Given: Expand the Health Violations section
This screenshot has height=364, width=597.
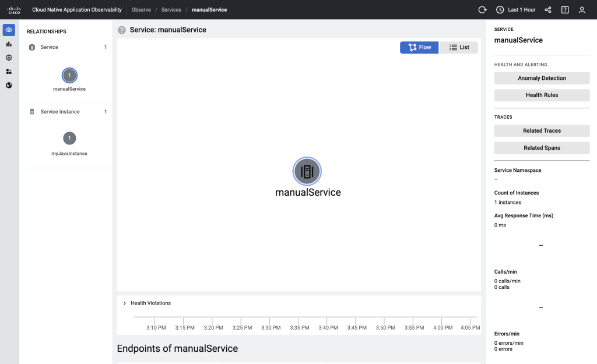Looking at the screenshot, I should click(125, 303).
